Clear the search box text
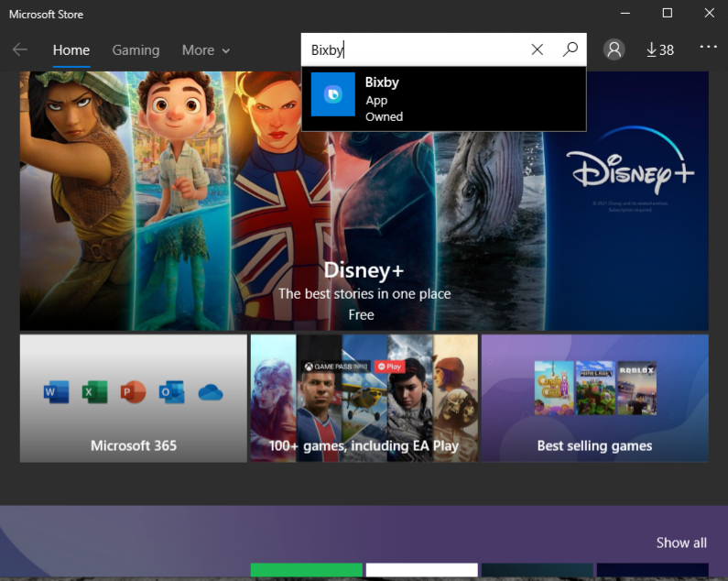728x581 pixels. click(x=538, y=49)
